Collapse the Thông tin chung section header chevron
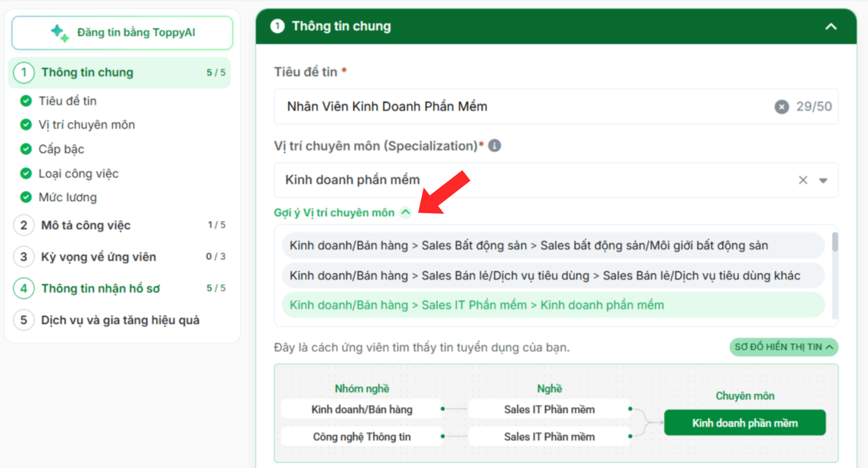 [x=831, y=26]
